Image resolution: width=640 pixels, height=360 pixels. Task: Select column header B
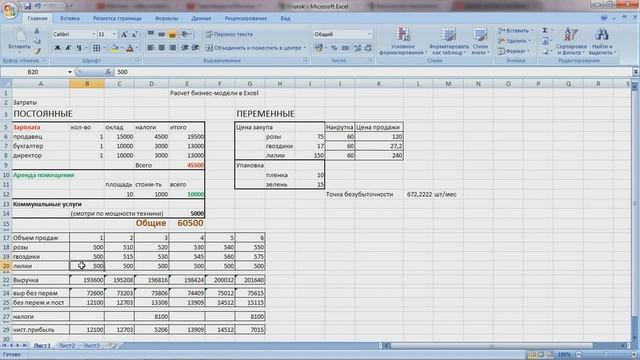pos(87,84)
